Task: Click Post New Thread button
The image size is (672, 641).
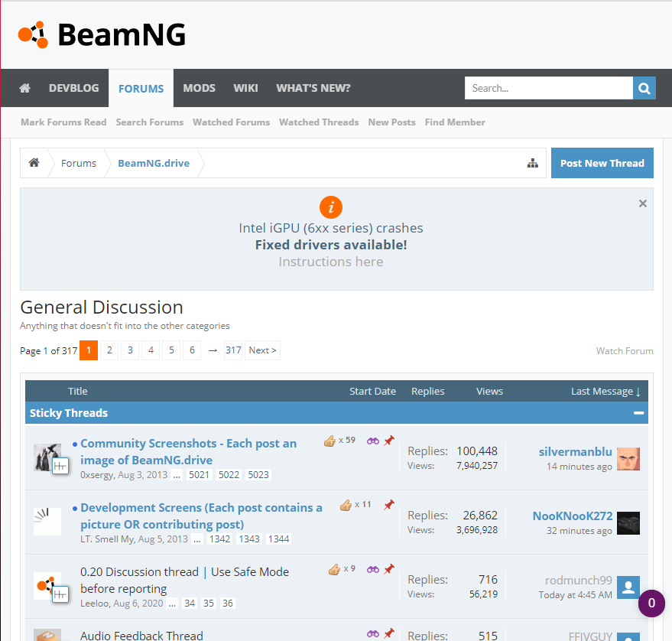Action: tap(602, 163)
